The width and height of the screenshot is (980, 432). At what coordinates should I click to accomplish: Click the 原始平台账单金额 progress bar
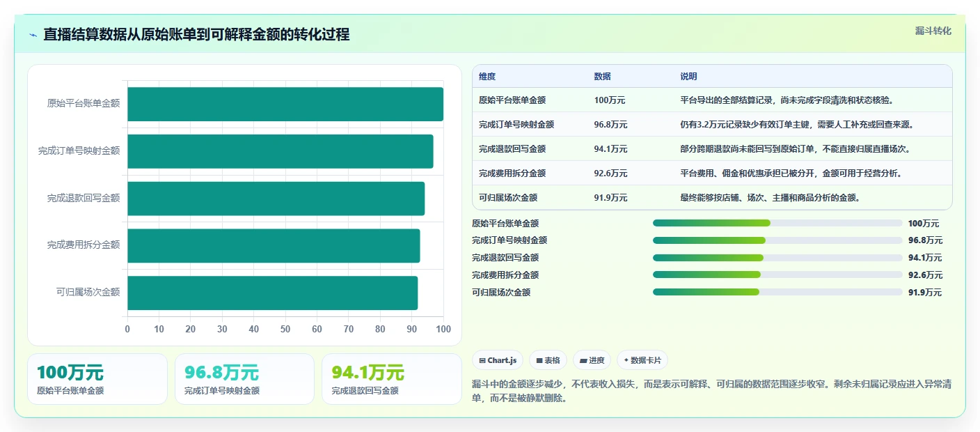(x=777, y=223)
